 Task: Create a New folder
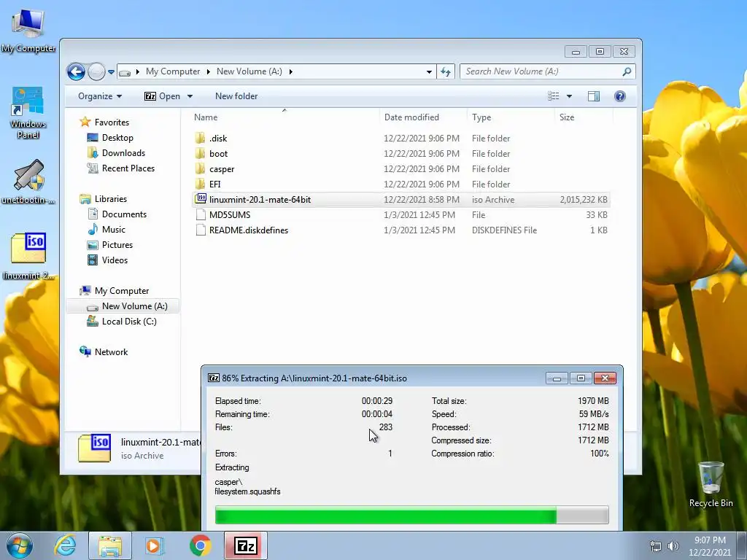pos(236,96)
